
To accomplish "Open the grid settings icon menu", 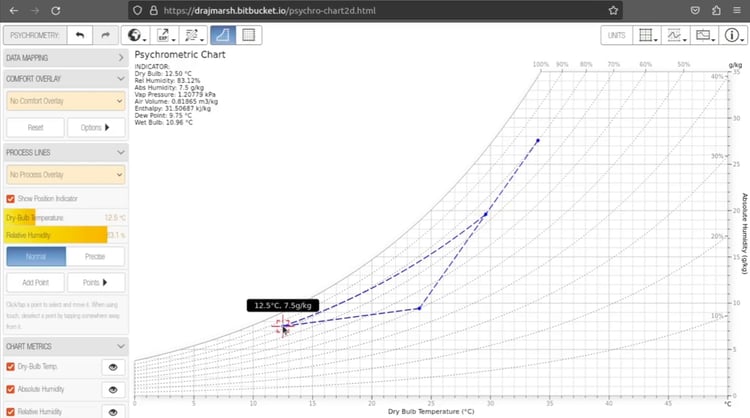I will pos(647,35).
